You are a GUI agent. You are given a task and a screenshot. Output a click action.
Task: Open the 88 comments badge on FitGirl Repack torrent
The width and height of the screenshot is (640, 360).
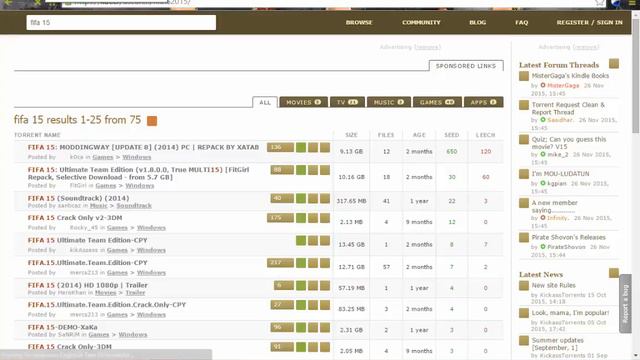point(282,170)
